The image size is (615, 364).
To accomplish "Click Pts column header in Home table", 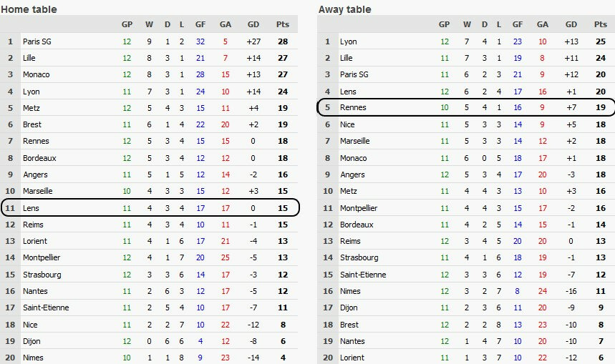I will click(284, 24).
